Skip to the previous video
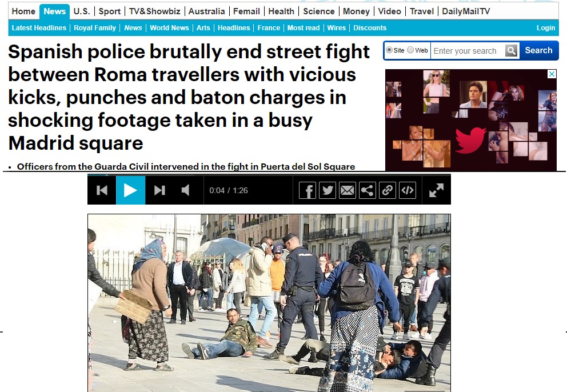 (x=102, y=190)
